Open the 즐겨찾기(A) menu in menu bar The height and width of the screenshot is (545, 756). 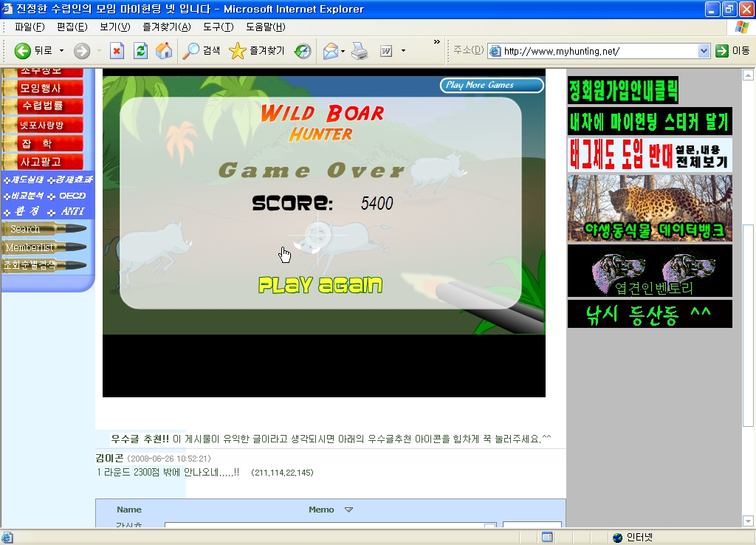(x=166, y=27)
